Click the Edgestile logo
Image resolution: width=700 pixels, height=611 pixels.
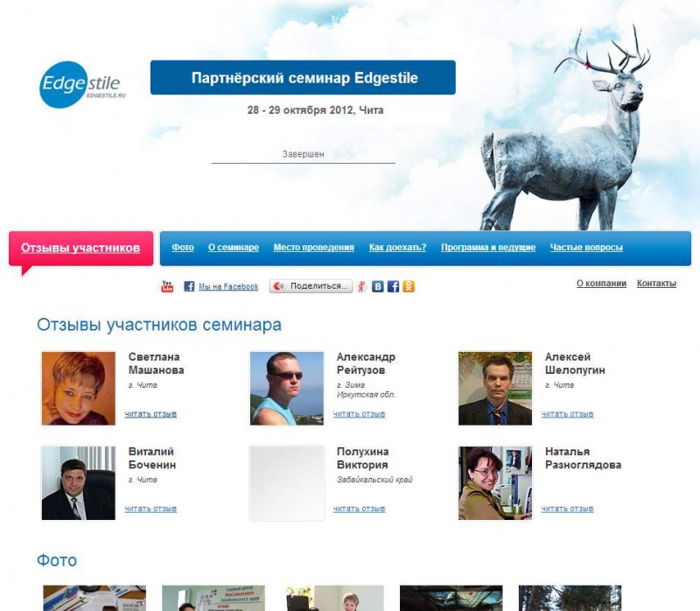82,85
